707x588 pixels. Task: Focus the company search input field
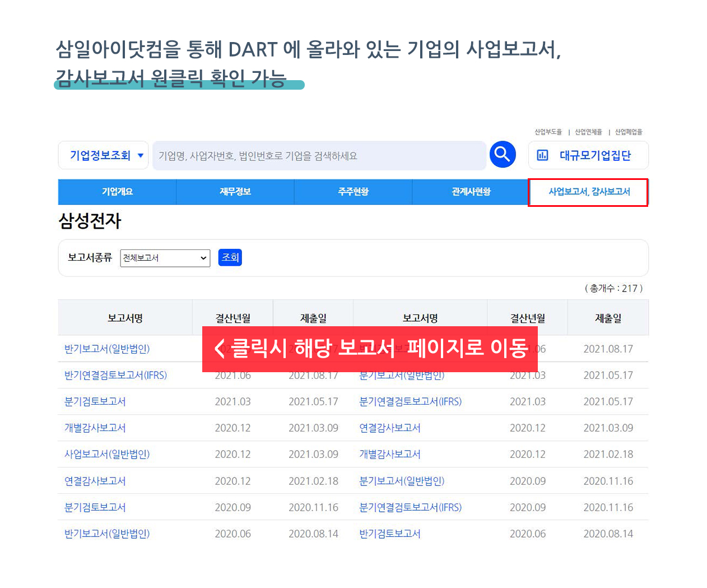tap(319, 155)
